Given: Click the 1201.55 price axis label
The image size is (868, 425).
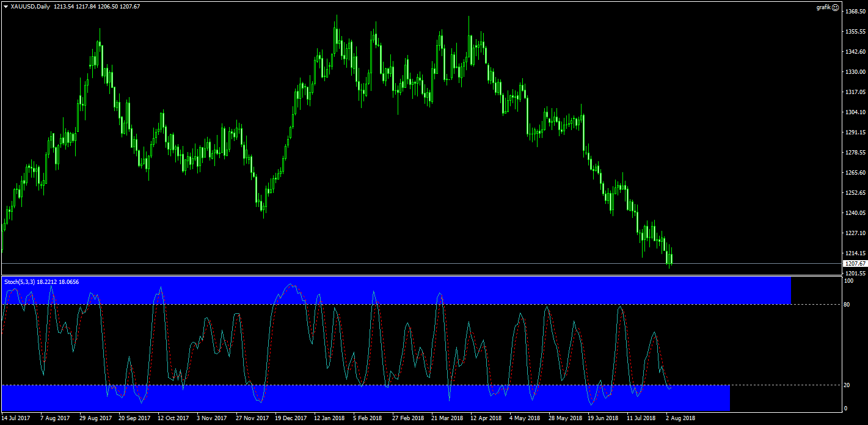Looking at the screenshot, I should click(x=856, y=273).
